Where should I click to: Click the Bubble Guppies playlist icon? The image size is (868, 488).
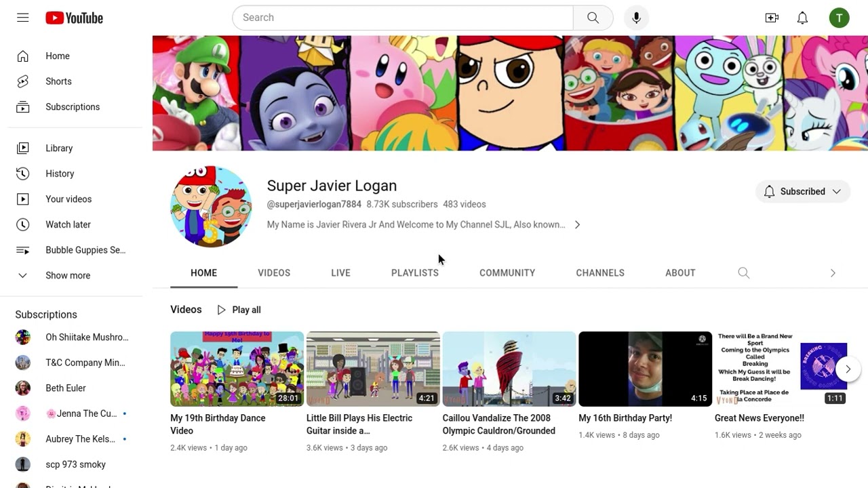coord(23,250)
